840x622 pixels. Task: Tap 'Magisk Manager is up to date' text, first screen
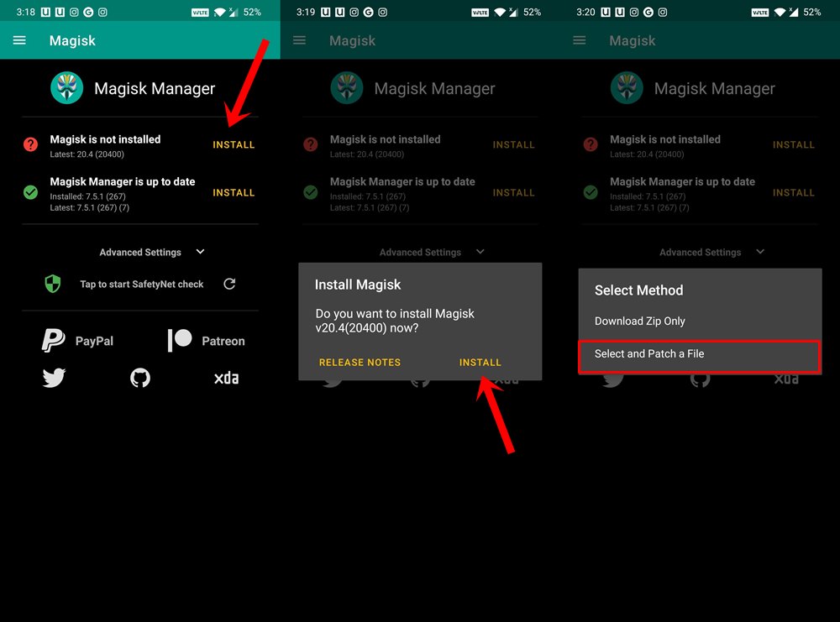[x=122, y=181]
